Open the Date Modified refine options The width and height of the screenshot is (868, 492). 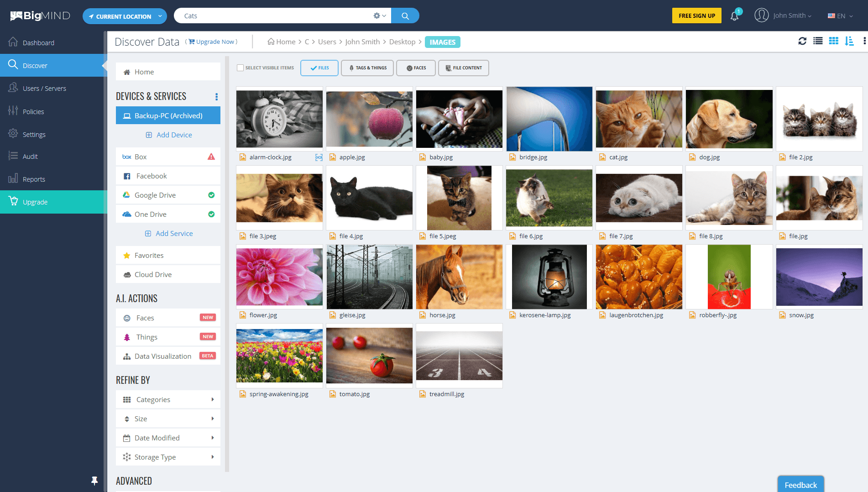click(167, 437)
